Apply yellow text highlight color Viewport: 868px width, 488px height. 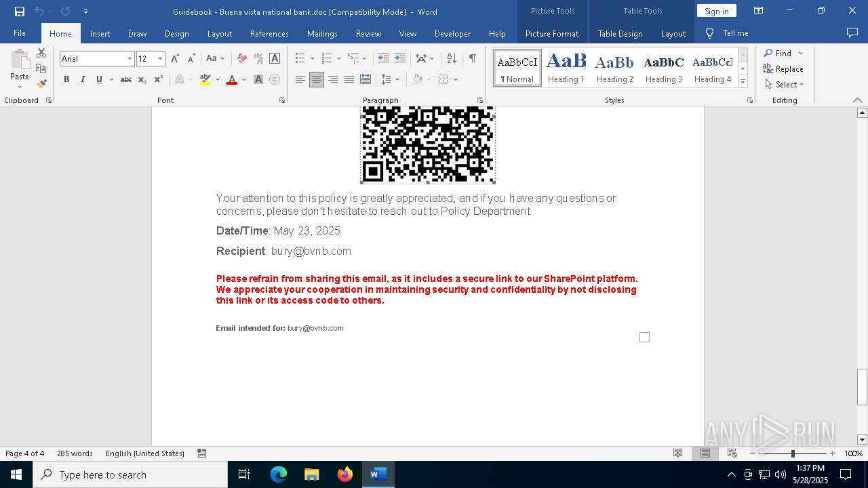pyautogui.click(x=205, y=79)
